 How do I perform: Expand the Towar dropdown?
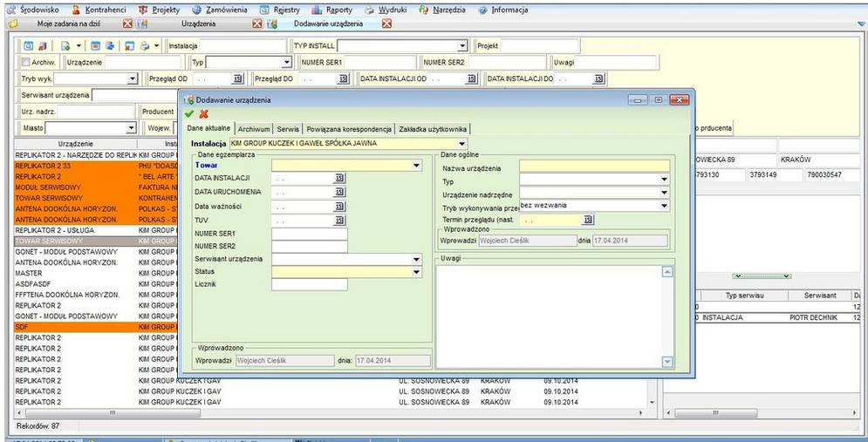coord(416,165)
